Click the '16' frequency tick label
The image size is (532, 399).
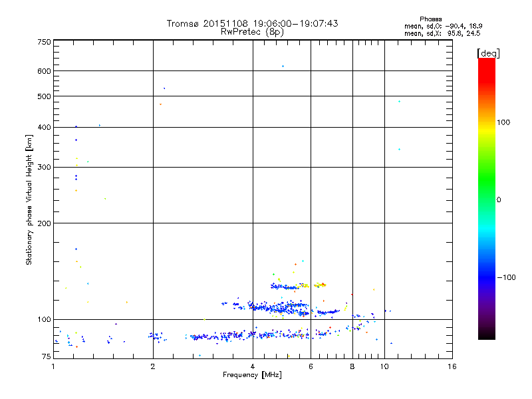(x=452, y=366)
